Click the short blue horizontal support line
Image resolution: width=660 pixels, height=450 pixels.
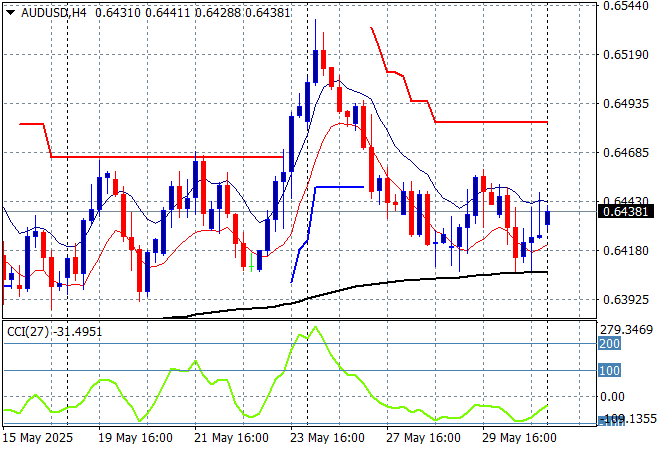(340, 187)
